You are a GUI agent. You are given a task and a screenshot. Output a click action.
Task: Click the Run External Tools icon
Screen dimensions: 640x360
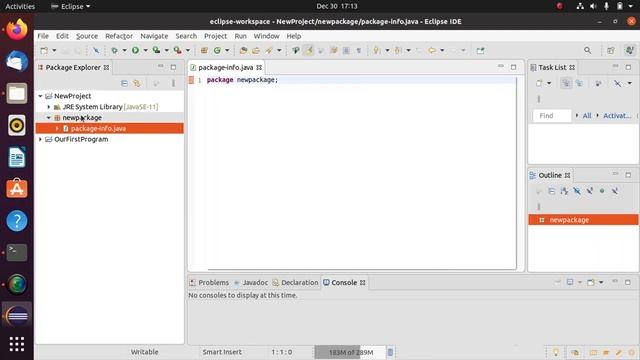[x=178, y=50]
